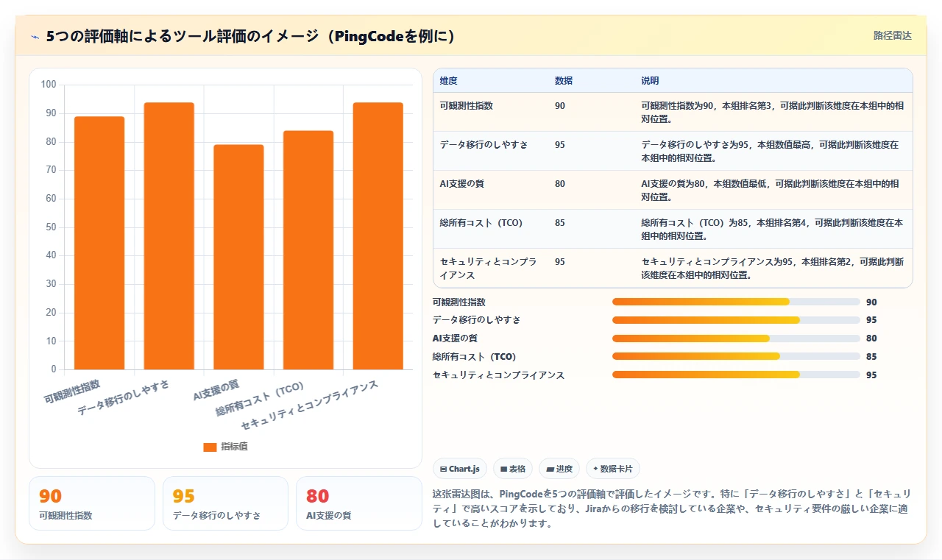Click the 85 value in TCO table row
This screenshot has width=942, height=560.
[x=560, y=223]
